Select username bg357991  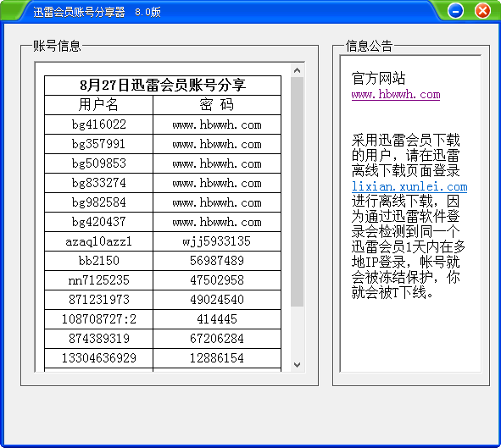point(98,144)
